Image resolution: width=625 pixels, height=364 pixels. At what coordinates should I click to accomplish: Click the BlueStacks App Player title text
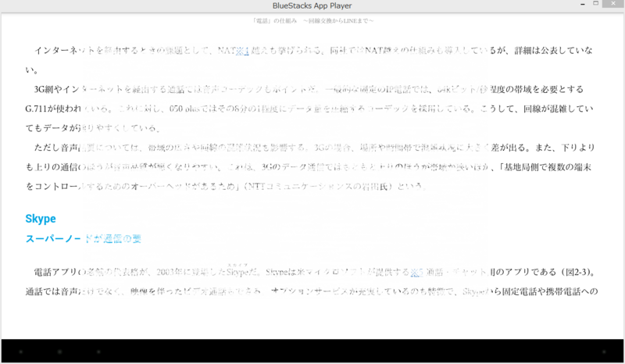312,5
